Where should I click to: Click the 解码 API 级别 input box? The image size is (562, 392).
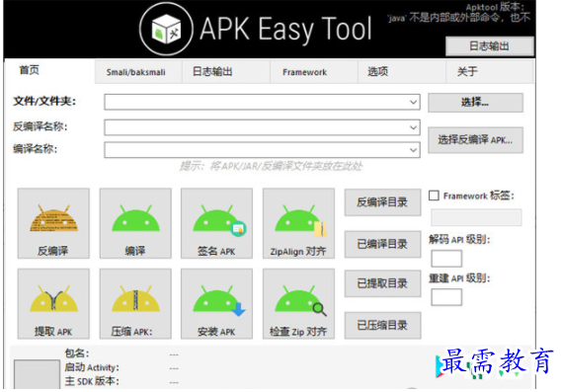click(x=446, y=259)
